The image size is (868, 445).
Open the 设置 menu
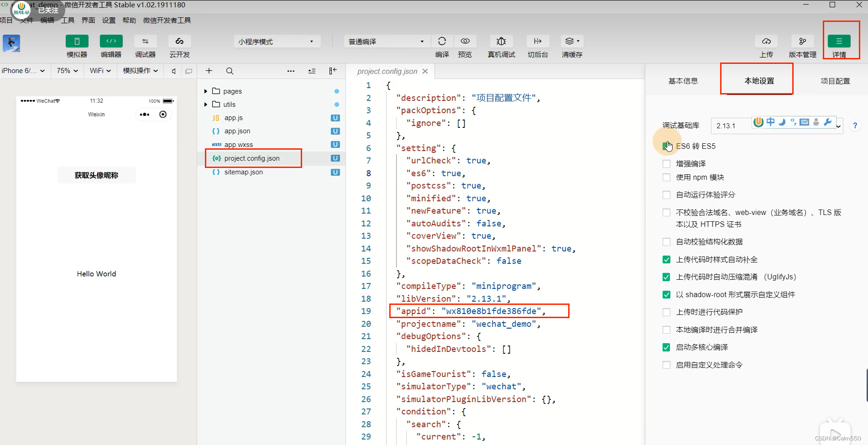point(109,21)
